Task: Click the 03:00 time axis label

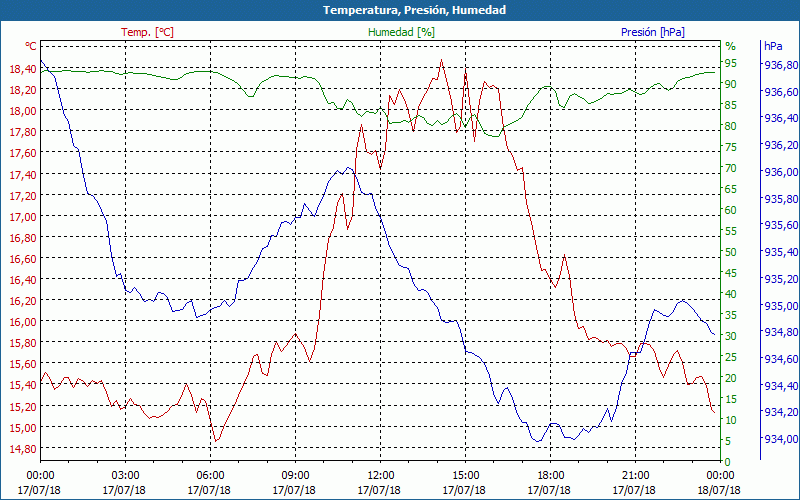Action: pos(124,476)
